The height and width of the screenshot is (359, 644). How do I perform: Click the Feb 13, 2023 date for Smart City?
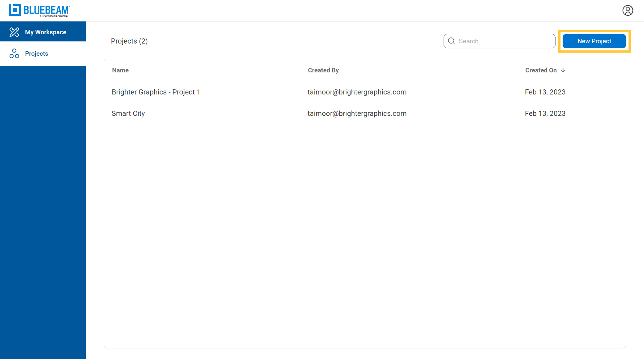coord(545,113)
